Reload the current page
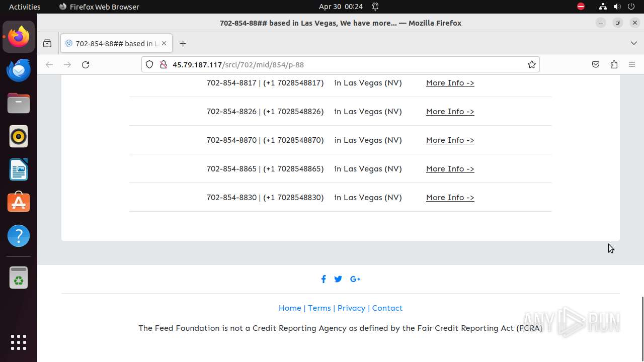 [x=86, y=64]
